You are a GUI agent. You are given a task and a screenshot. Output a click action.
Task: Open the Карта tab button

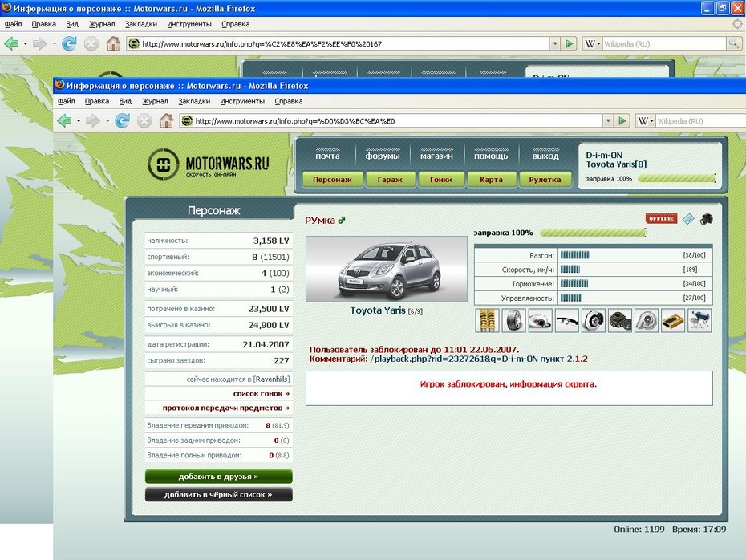pos(491,180)
